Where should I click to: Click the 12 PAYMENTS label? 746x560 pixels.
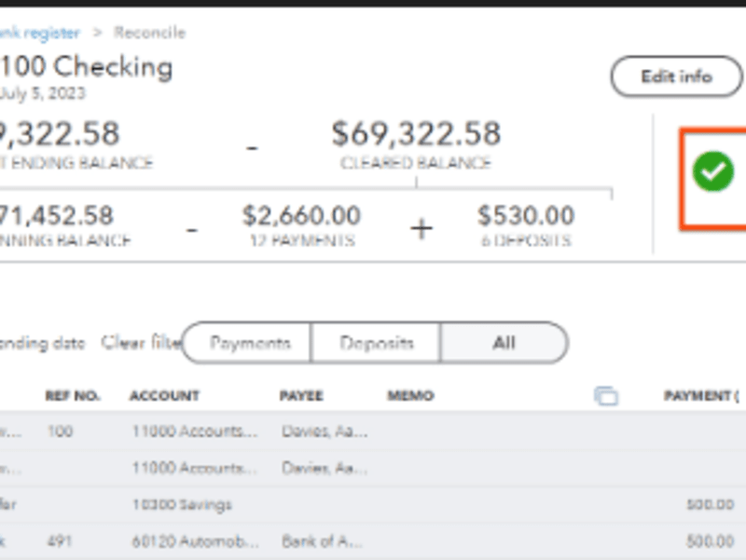click(302, 240)
